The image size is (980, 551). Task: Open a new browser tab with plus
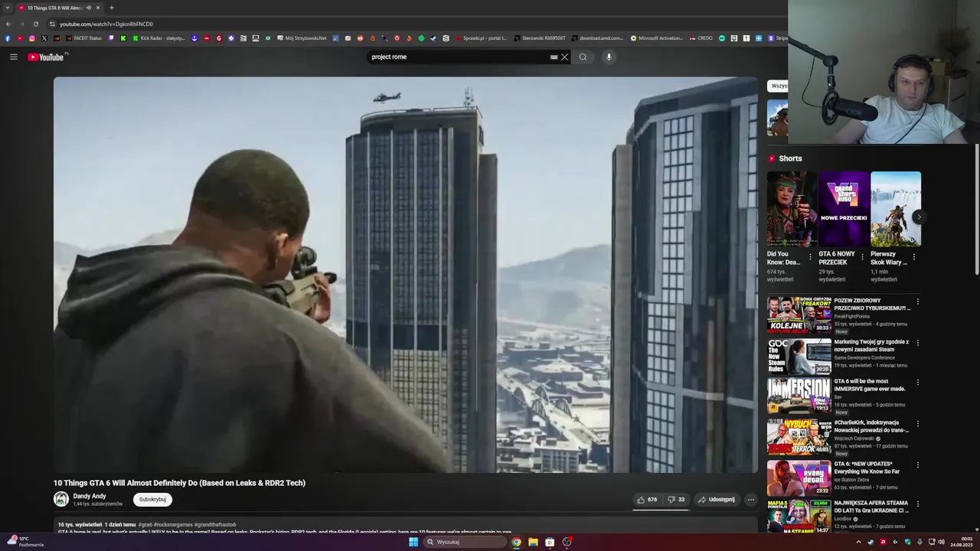[x=111, y=8]
